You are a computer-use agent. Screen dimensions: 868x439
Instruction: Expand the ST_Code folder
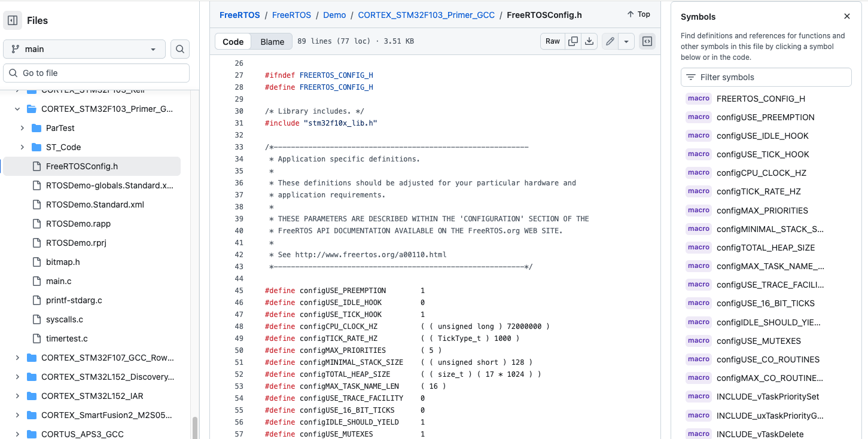coord(22,147)
